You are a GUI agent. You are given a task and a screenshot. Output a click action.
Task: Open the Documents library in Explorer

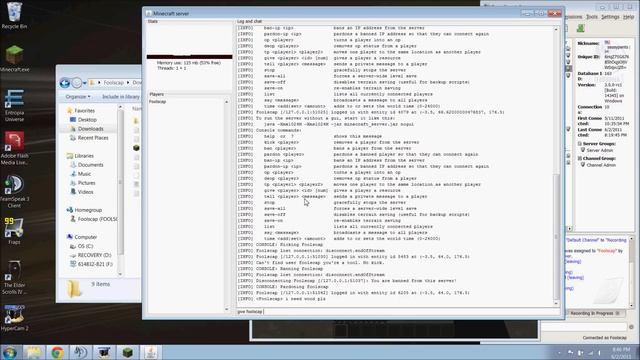pyautogui.click(x=90, y=164)
